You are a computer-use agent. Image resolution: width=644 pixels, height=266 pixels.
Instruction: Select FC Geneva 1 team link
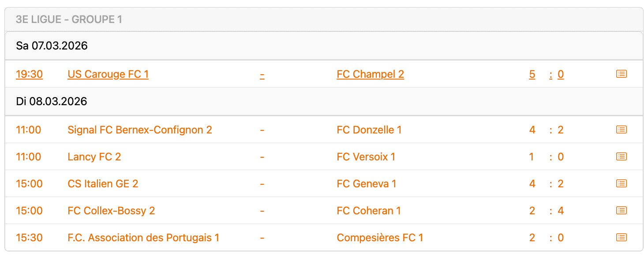pyautogui.click(x=366, y=184)
